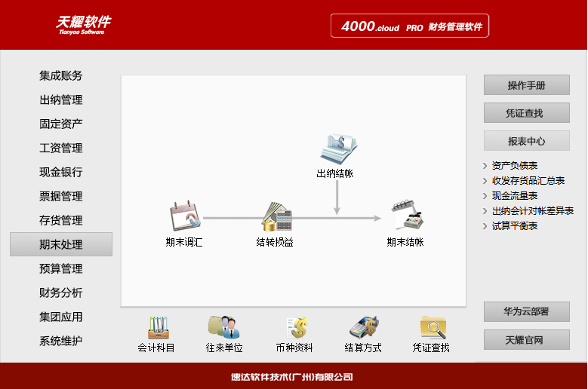Screen dimensions: 588x389
Task: Click the chevron beside 资产负债表
Action: coord(485,166)
